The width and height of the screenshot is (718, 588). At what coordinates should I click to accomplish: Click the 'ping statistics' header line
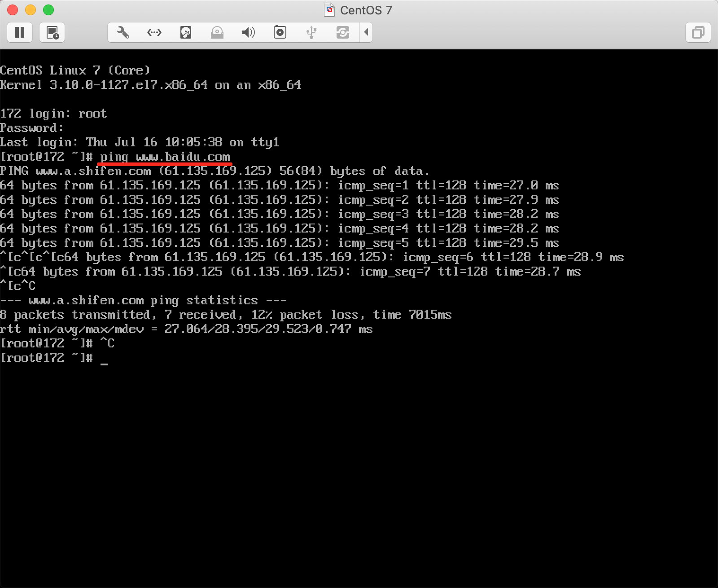[143, 300]
